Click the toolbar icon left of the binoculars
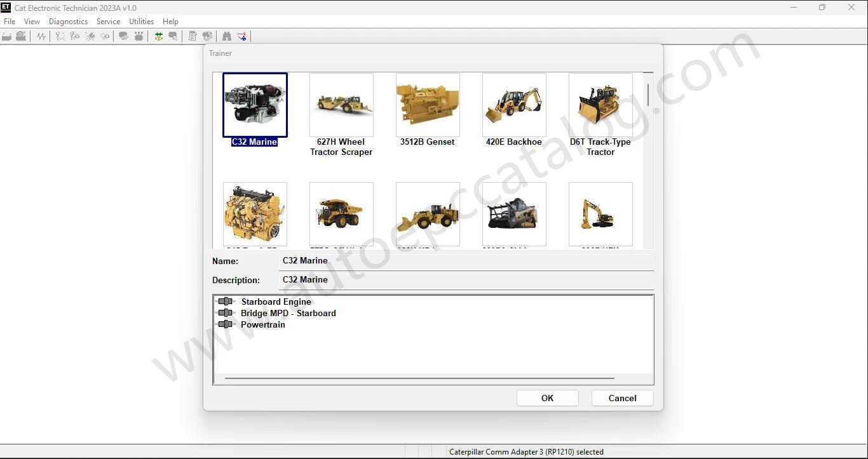 (207, 36)
